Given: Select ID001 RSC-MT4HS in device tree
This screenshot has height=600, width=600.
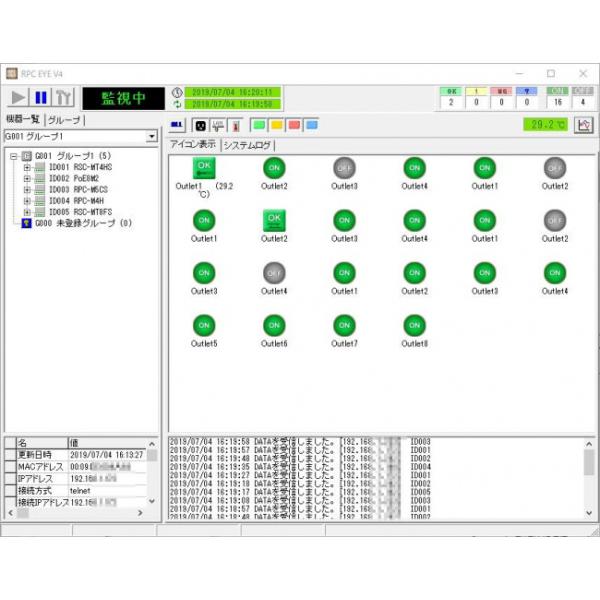Looking at the screenshot, I should pos(80,167).
